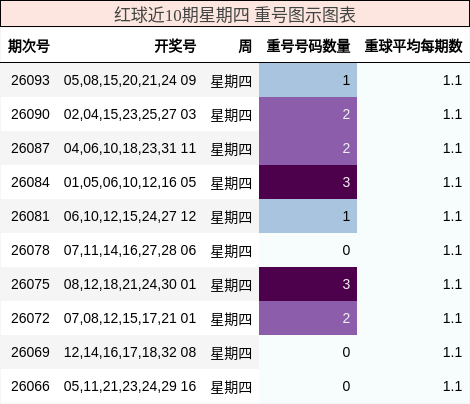This screenshot has width=470, height=404.
Task: Click the purple repeat count cell for 26087
Action: [308, 148]
